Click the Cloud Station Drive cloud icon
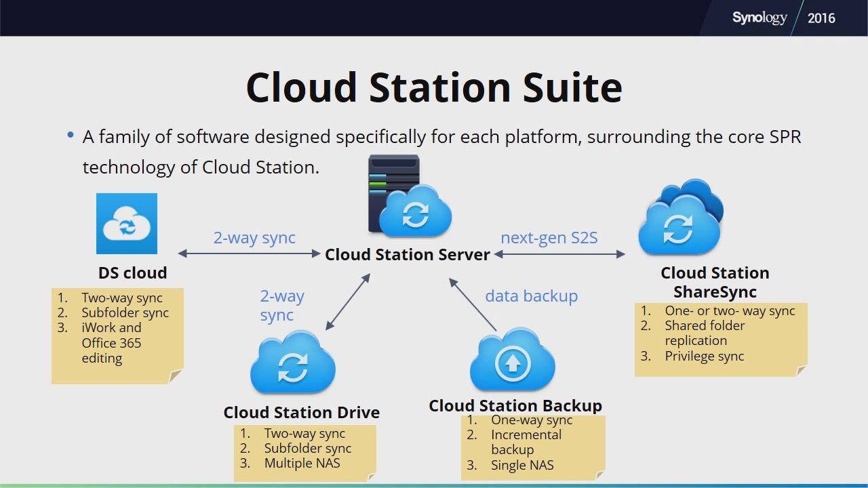868x488 pixels. click(x=293, y=363)
